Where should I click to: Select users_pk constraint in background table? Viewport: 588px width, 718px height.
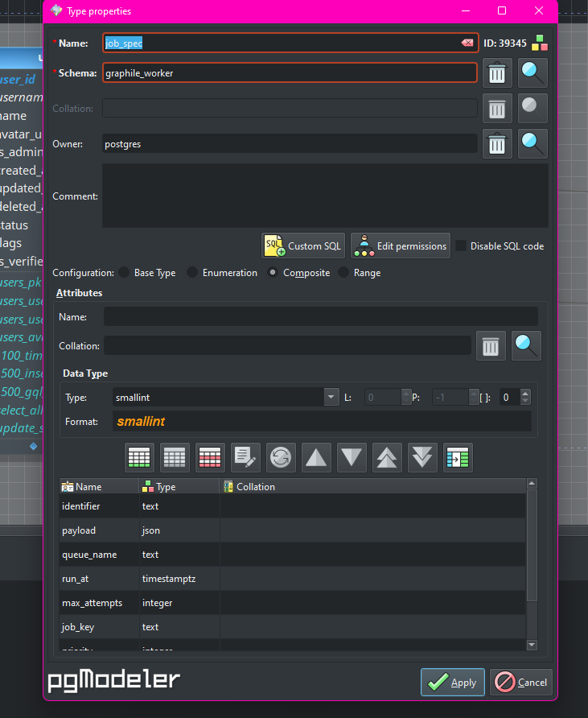click(21, 283)
